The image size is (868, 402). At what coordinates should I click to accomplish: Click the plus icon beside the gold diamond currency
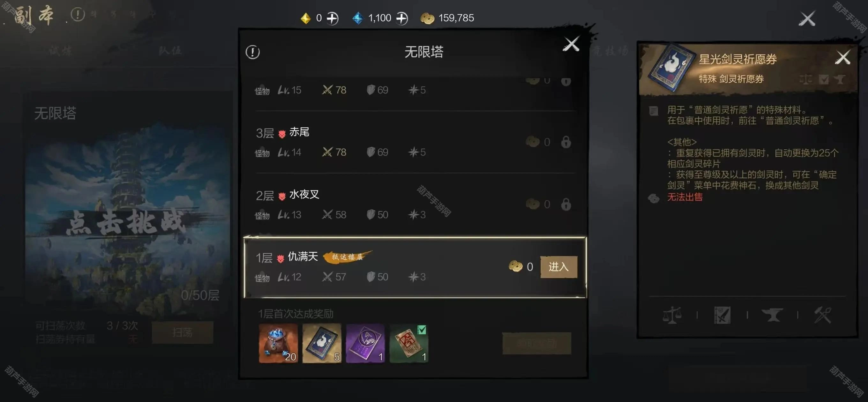333,18
